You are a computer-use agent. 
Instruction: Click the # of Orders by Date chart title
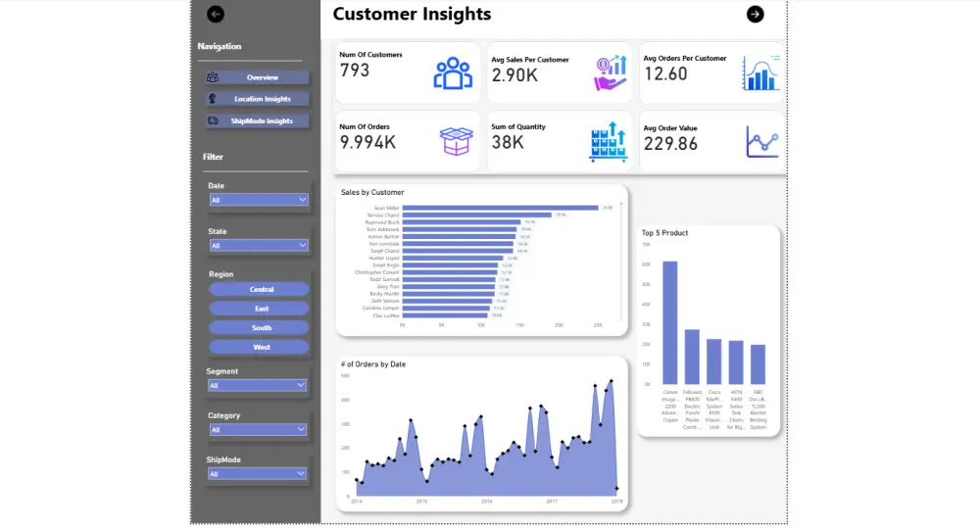pos(373,364)
